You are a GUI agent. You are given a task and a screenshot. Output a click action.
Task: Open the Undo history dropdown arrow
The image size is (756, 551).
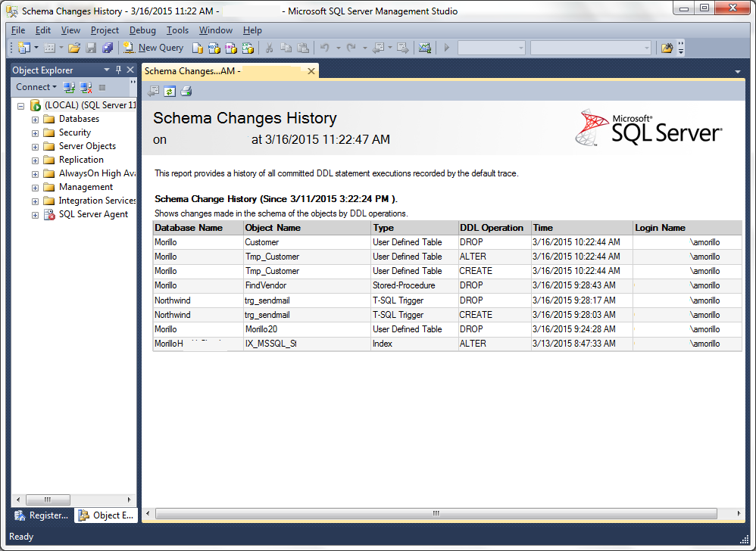tap(338, 48)
